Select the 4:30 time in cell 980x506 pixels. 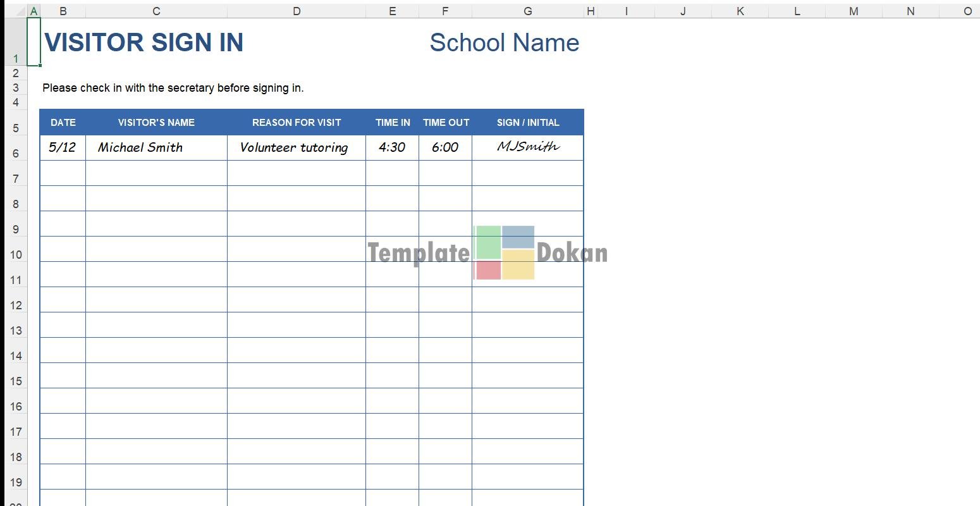click(392, 147)
